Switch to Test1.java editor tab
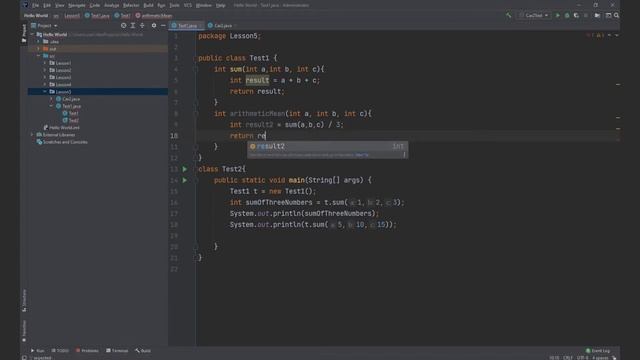Viewport: 640px width, 360px height. click(187, 25)
